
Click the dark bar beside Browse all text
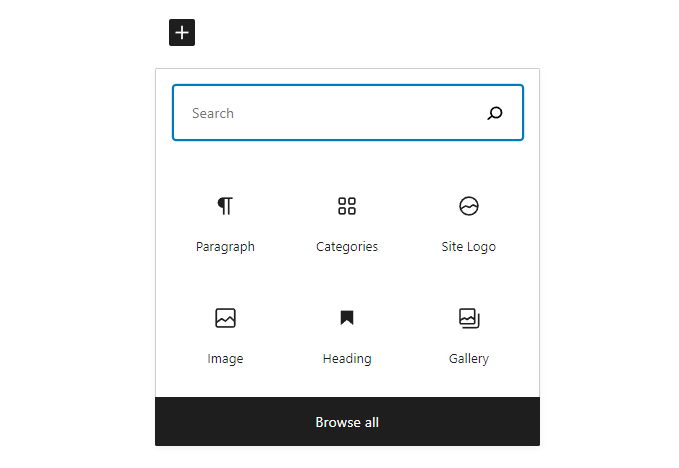[x=459, y=422]
